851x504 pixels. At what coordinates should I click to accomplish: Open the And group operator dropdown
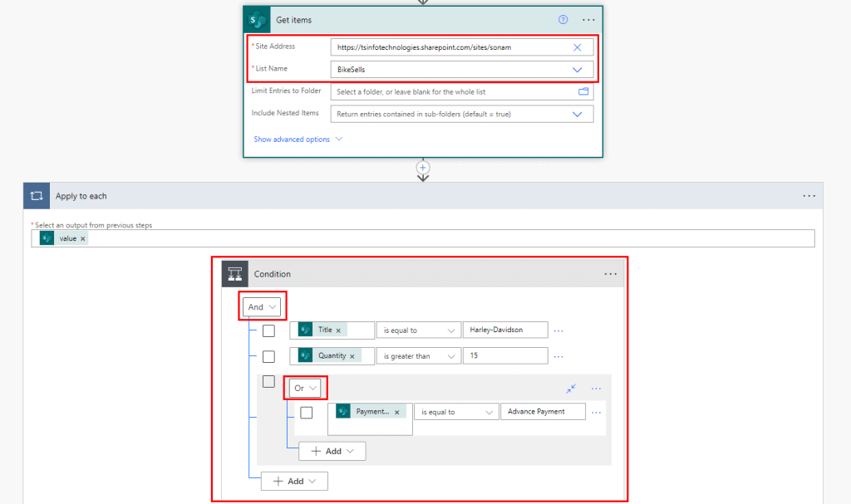(x=262, y=307)
